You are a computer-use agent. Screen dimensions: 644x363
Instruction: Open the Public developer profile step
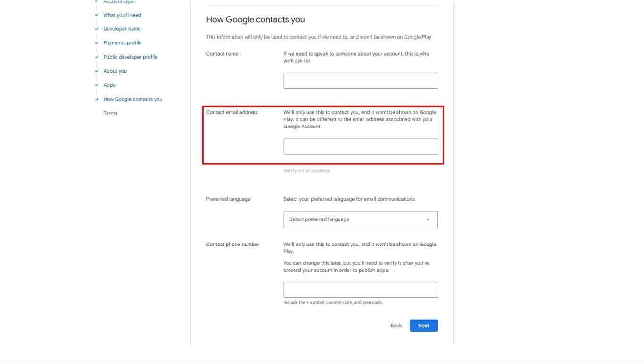point(131,57)
